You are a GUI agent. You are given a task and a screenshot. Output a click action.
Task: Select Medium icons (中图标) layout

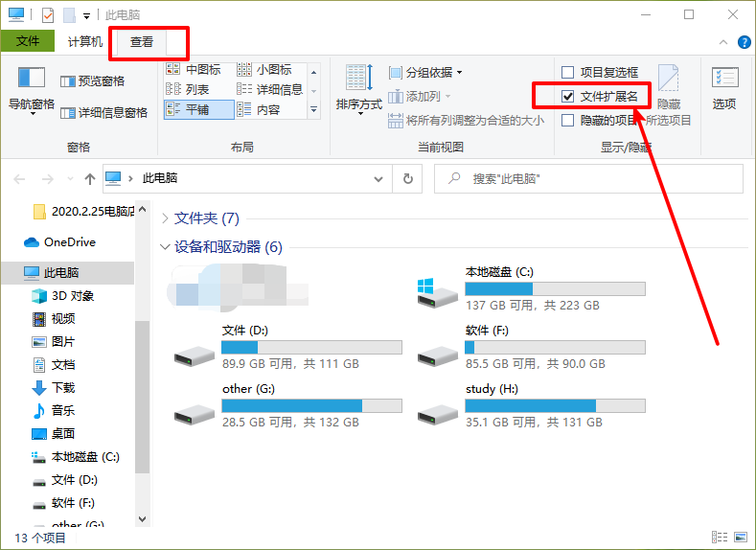click(x=193, y=69)
